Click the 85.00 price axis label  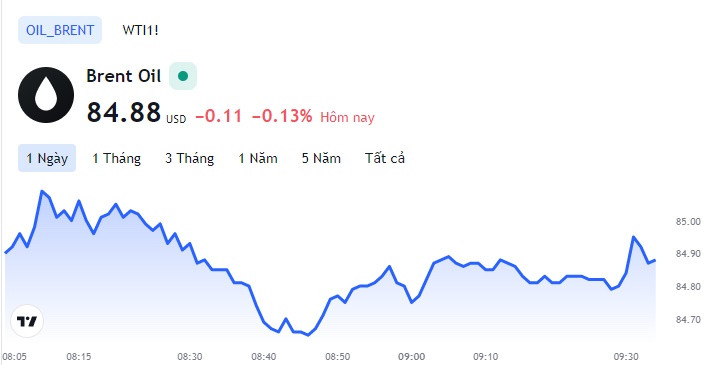(x=688, y=222)
